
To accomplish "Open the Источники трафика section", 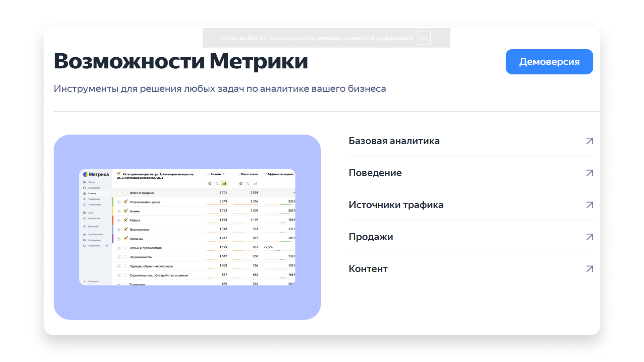I will pos(471,205).
